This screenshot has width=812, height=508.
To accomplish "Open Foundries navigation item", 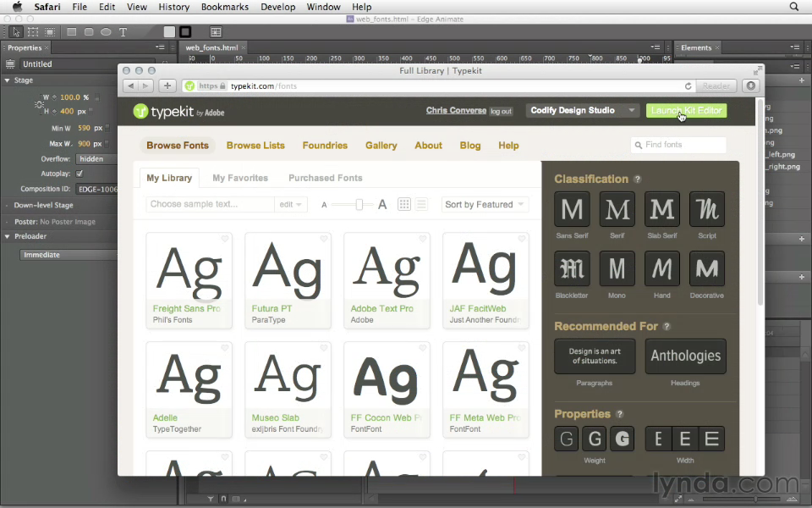I will 325,146.
